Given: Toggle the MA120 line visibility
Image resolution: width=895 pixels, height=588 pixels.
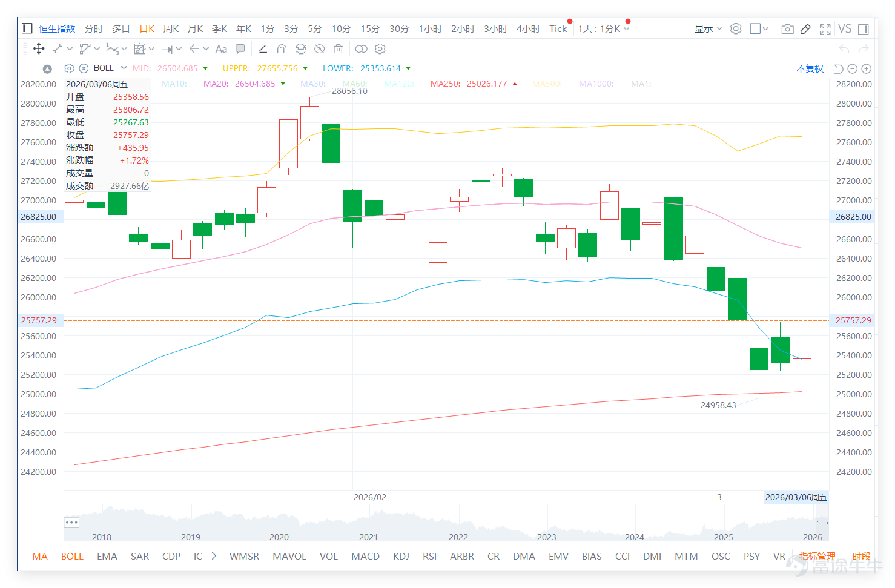Looking at the screenshot, I should tap(399, 84).
